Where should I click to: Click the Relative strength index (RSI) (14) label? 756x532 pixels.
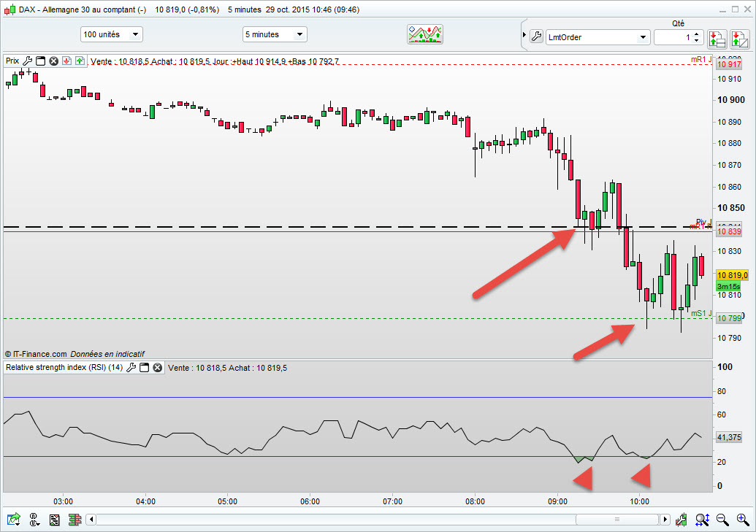tap(64, 367)
